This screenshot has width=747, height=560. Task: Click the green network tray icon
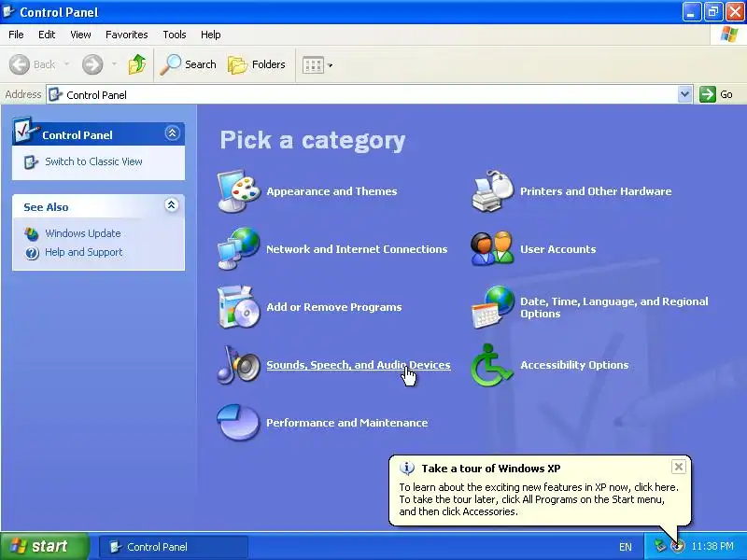[660, 546]
